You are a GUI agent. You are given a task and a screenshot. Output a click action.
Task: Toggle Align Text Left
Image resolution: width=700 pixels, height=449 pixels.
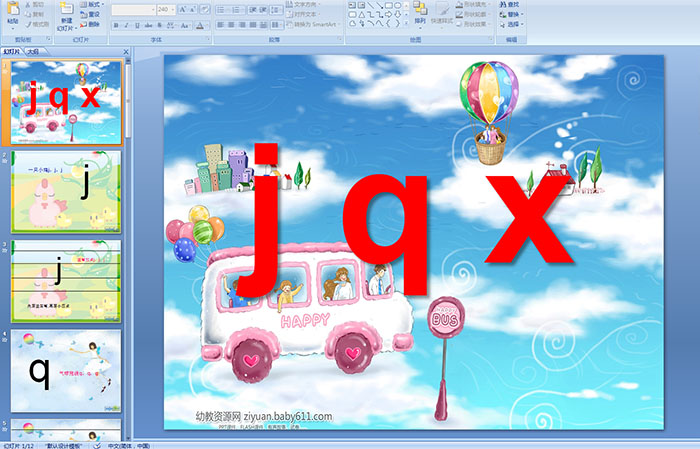(221, 25)
